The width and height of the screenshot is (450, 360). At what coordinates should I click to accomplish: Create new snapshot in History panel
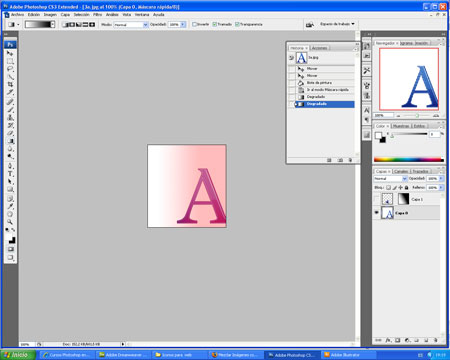(x=340, y=160)
